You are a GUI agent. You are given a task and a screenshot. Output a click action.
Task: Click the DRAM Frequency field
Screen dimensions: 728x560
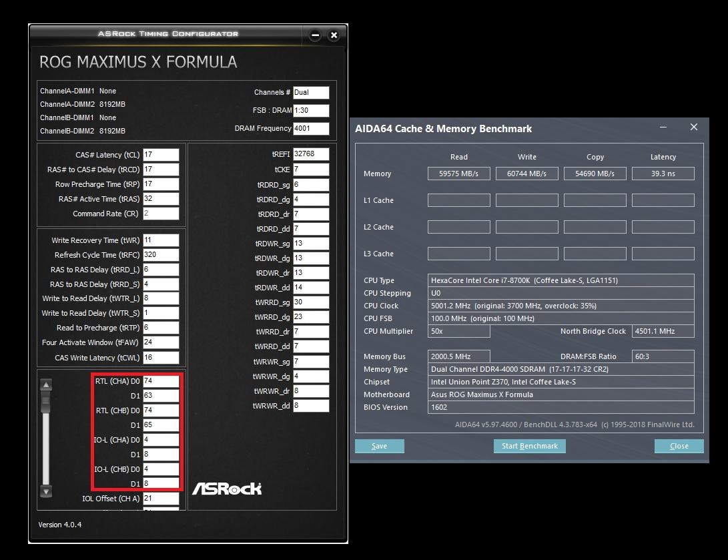[x=311, y=129]
